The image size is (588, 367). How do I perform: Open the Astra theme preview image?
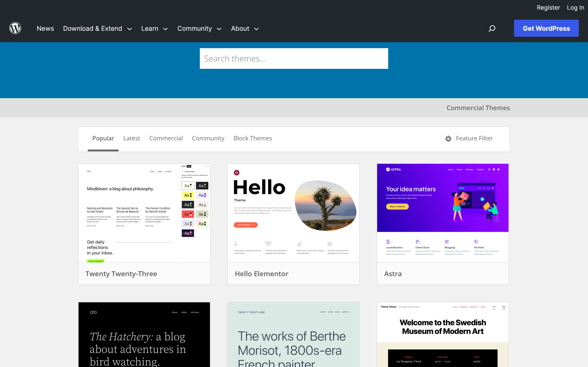pos(442,213)
